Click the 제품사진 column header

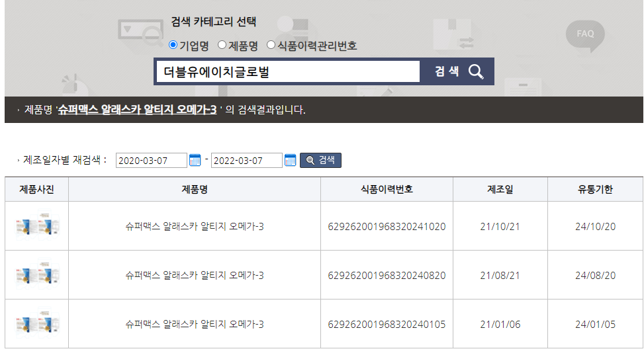click(36, 189)
